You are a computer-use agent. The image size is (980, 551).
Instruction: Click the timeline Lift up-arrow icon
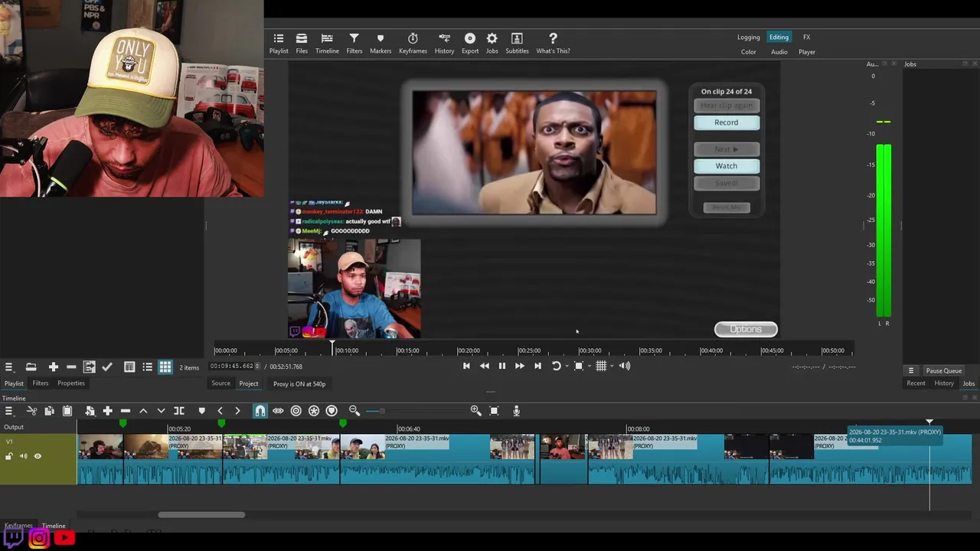point(143,411)
